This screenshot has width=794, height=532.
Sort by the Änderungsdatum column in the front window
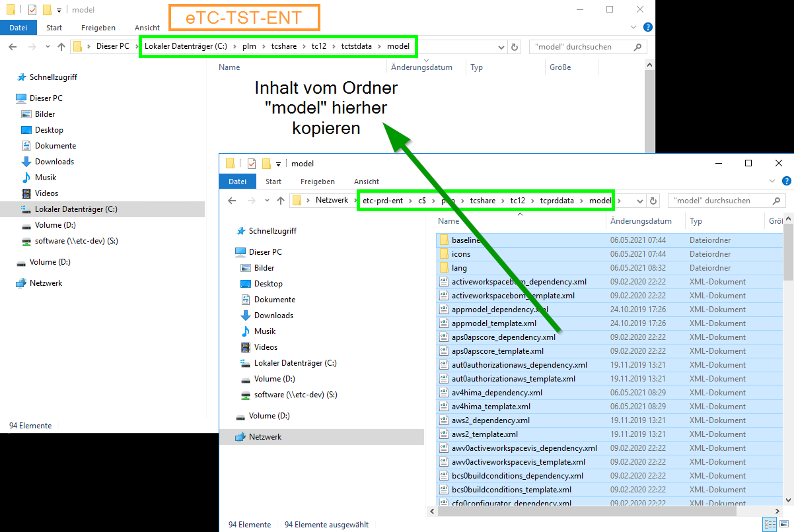(641, 221)
